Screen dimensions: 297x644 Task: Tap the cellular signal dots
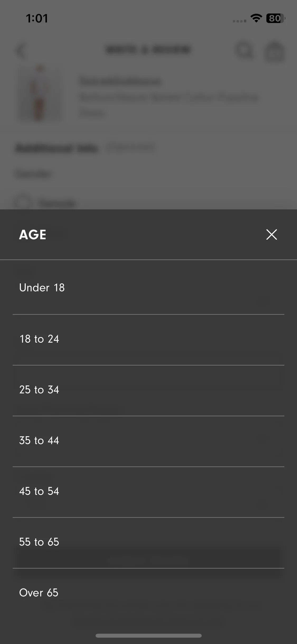point(239,21)
